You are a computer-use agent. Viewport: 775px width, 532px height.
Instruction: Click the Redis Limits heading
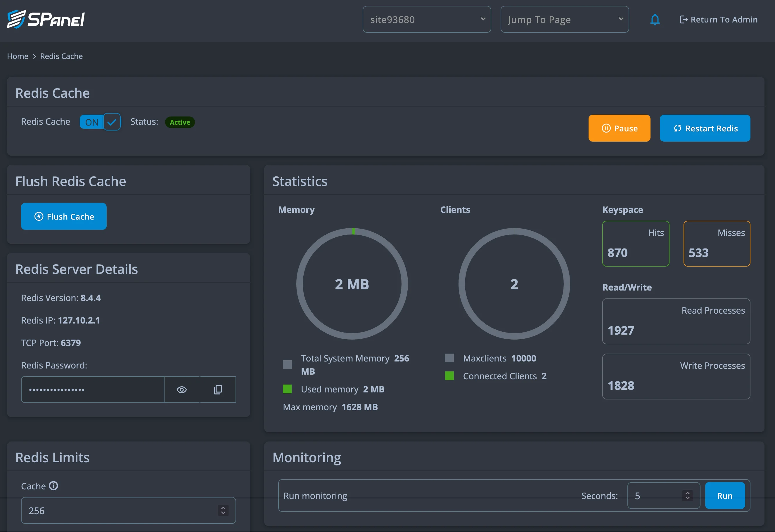[52, 457]
